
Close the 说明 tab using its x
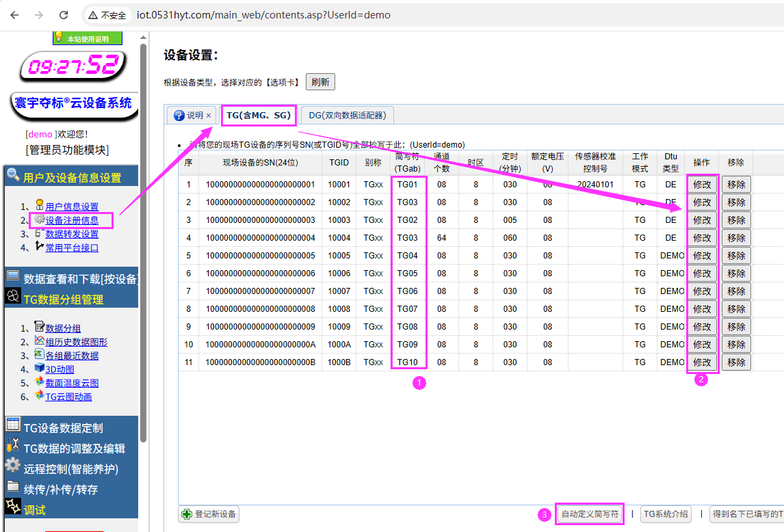209,116
